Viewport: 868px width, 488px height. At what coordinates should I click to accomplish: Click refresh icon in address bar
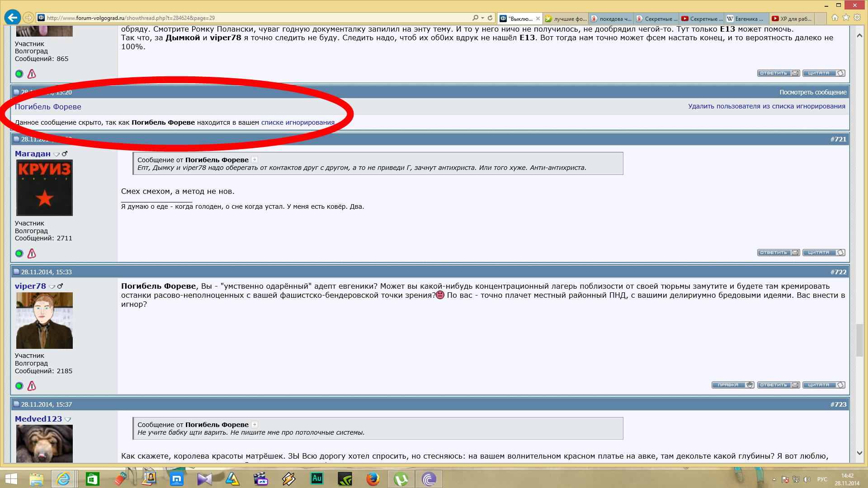click(x=490, y=18)
